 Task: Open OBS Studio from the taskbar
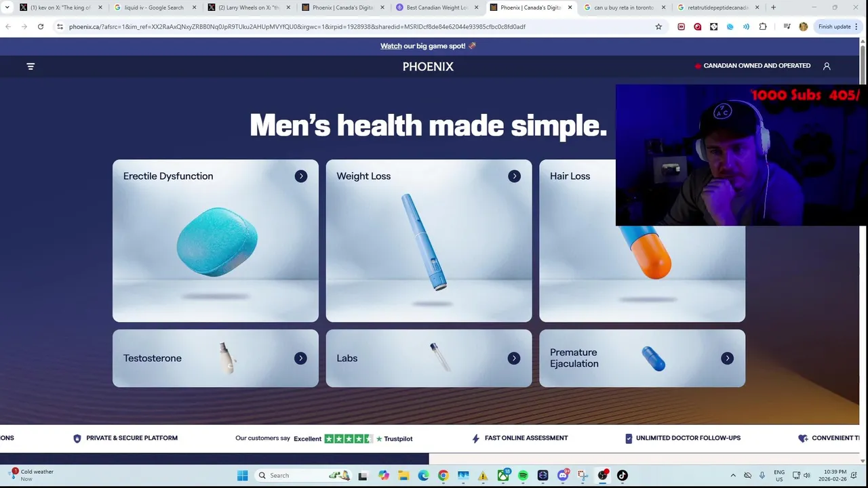tap(602, 475)
